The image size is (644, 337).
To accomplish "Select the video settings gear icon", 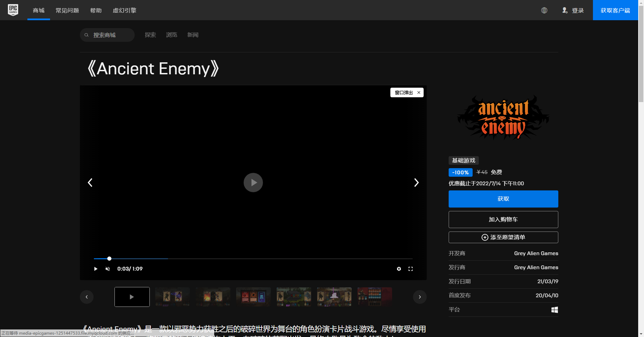I will pos(399,269).
